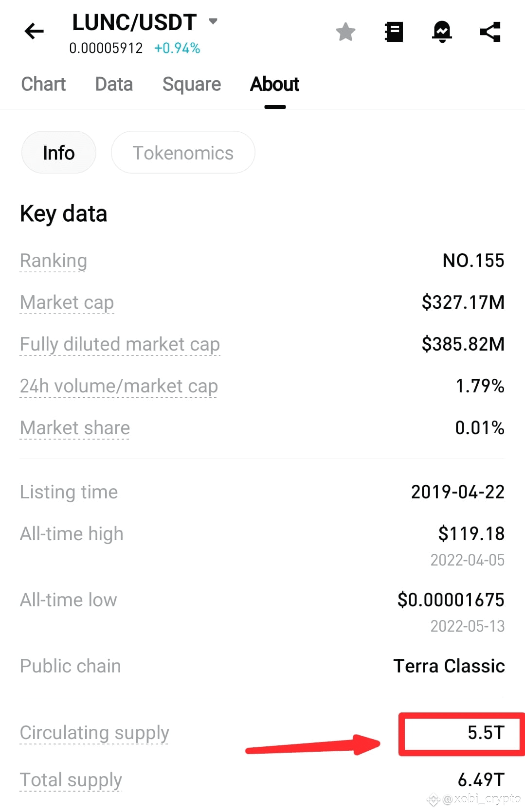
Task: Open the Total supply term explanation
Action: click(71, 780)
